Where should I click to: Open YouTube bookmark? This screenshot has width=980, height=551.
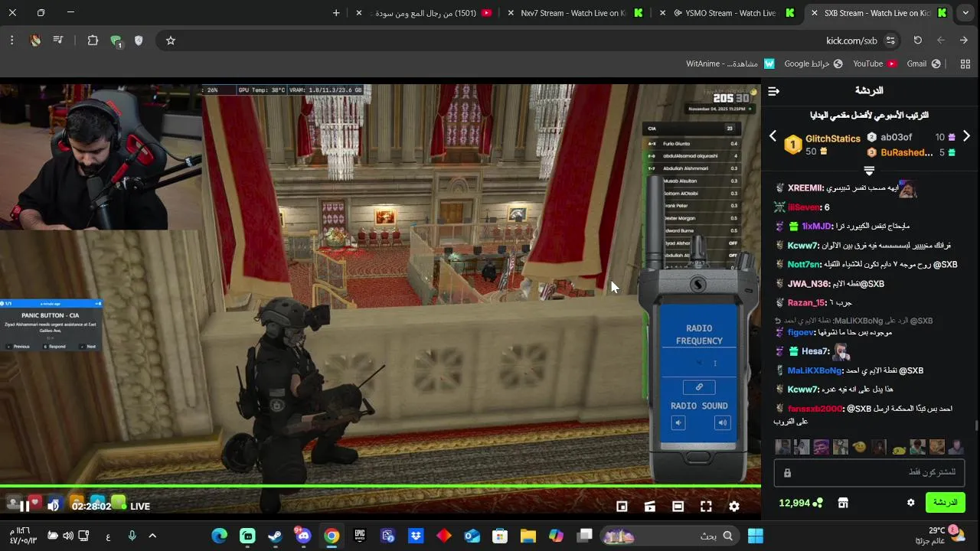click(x=874, y=64)
